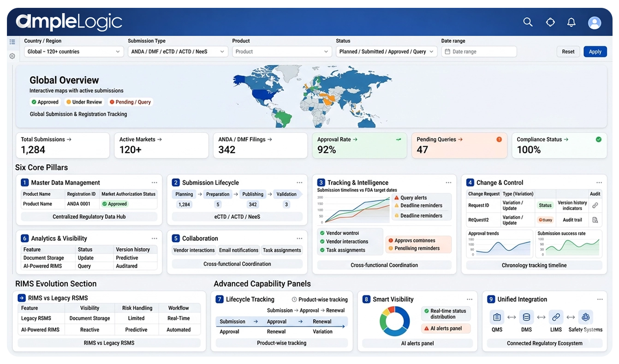Image resolution: width=619 pixels, height=364 pixels.
Task: Open the notifications bell icon
Action: 571,22
